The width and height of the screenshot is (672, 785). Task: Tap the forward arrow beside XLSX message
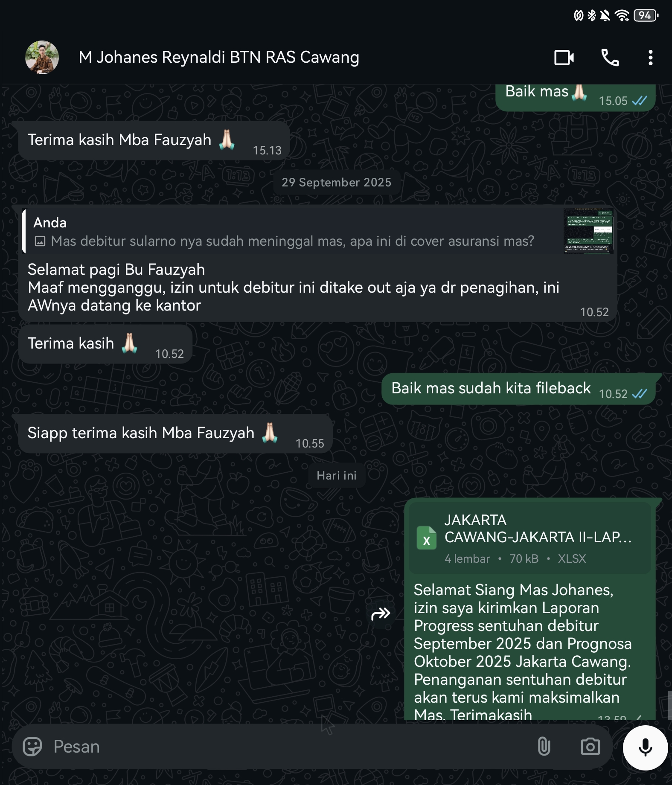[x=381, y=614]
